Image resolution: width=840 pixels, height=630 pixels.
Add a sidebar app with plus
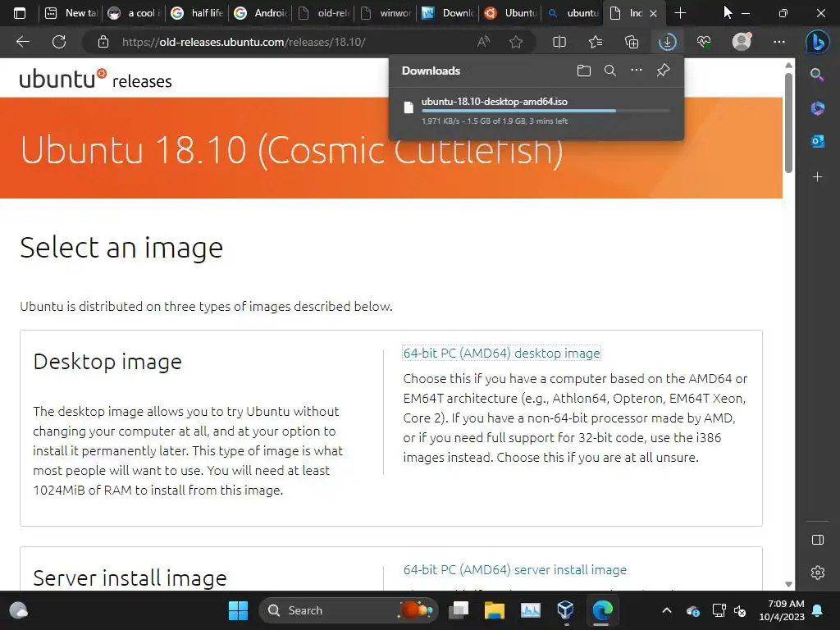[x=818, y=177]
